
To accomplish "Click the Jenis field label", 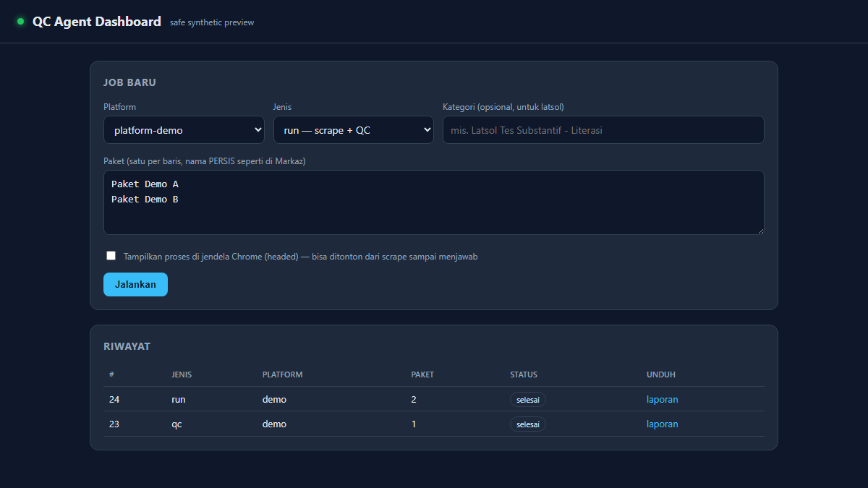I will [282, 107].
